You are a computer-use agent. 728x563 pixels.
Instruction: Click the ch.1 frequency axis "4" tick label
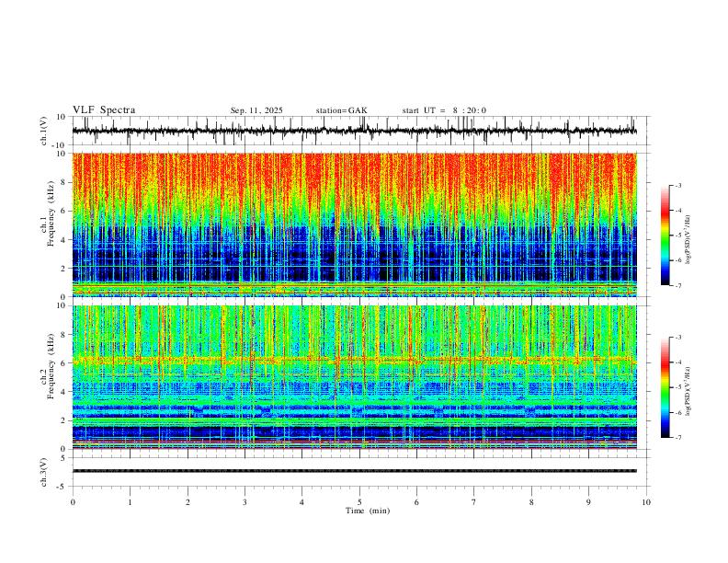[x=63, y=240]
